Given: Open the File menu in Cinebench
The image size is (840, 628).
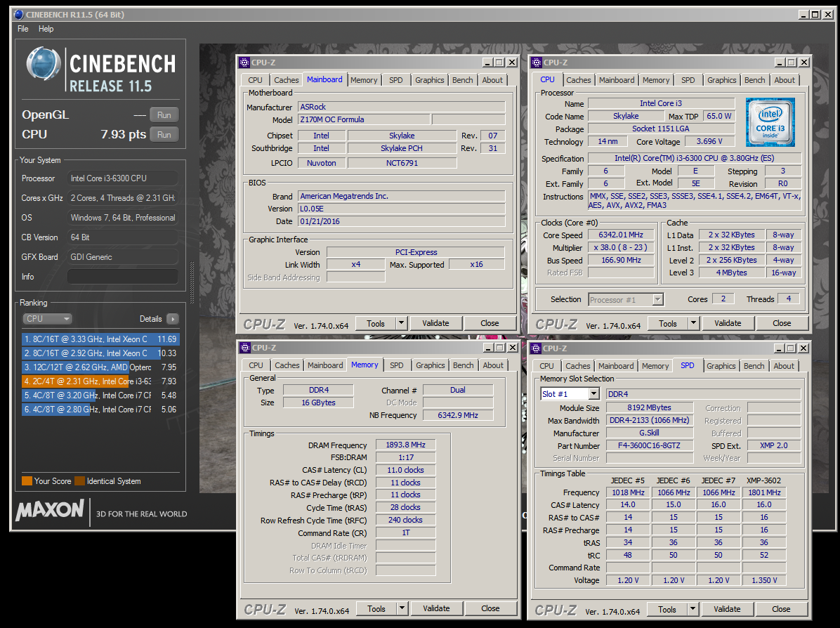Looking at the screenshot, I should coord(23,29).
